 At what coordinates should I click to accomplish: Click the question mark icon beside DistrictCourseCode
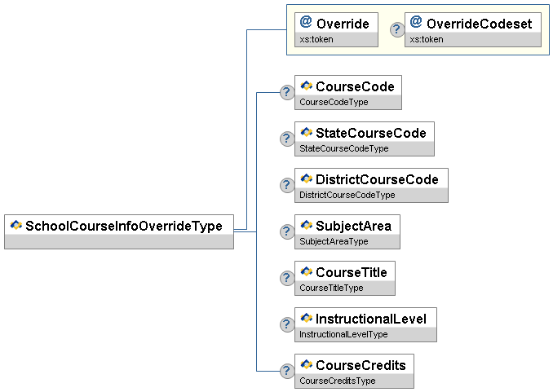coord(286,185)
